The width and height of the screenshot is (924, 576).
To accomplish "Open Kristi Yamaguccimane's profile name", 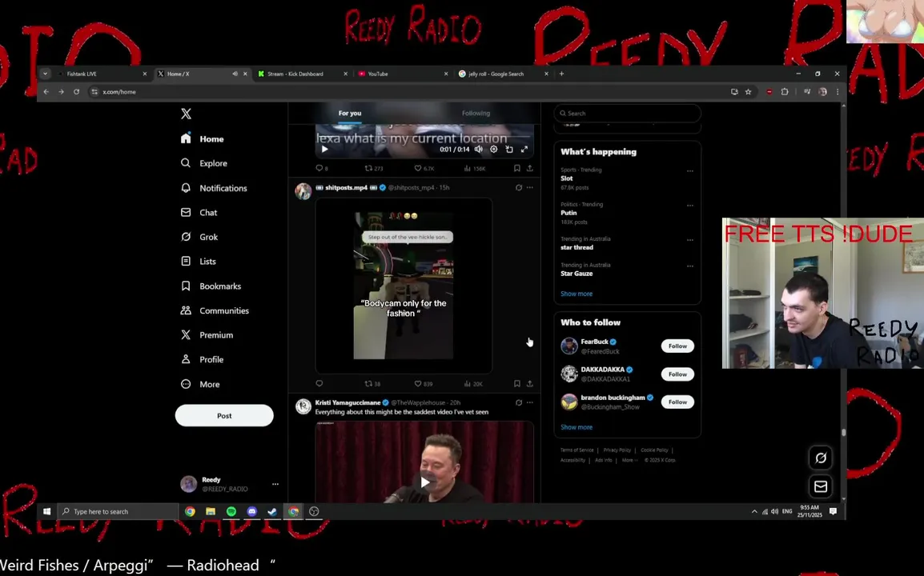I will pyautogui.click(x=348, y=402).
